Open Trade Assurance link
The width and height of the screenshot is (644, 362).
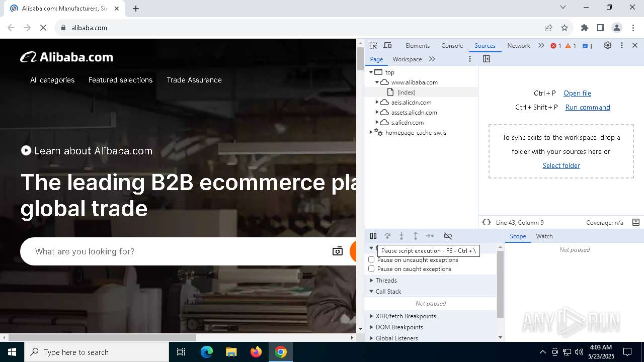[194, 80]
